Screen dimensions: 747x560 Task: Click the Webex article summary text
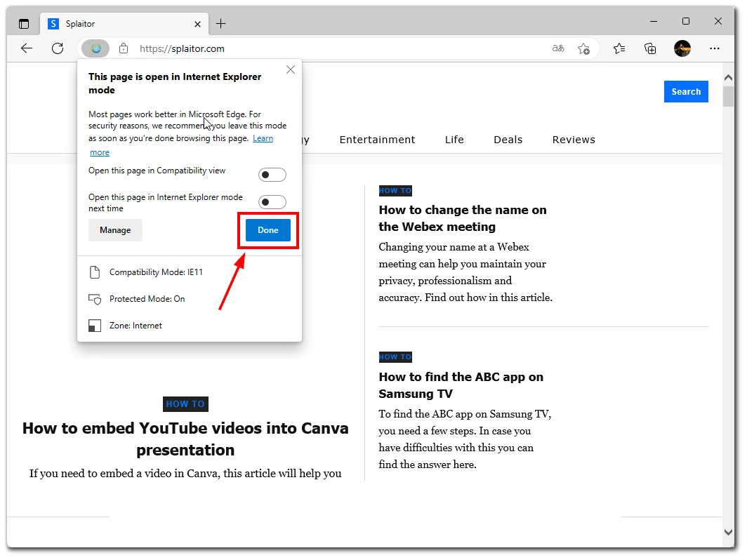pos(465,272)
